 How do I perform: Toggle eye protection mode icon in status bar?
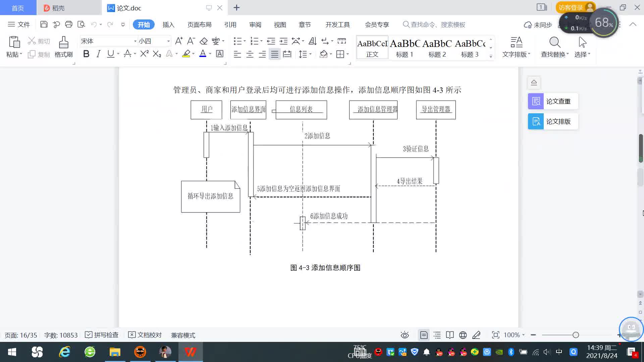(x=405, y=335)
